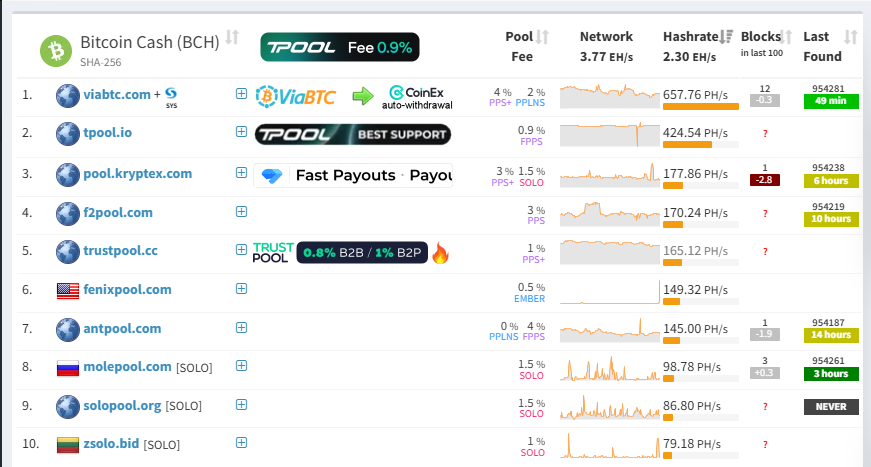
Task: Expand details for fenixpool.com row
Action: tap(241, 289)
